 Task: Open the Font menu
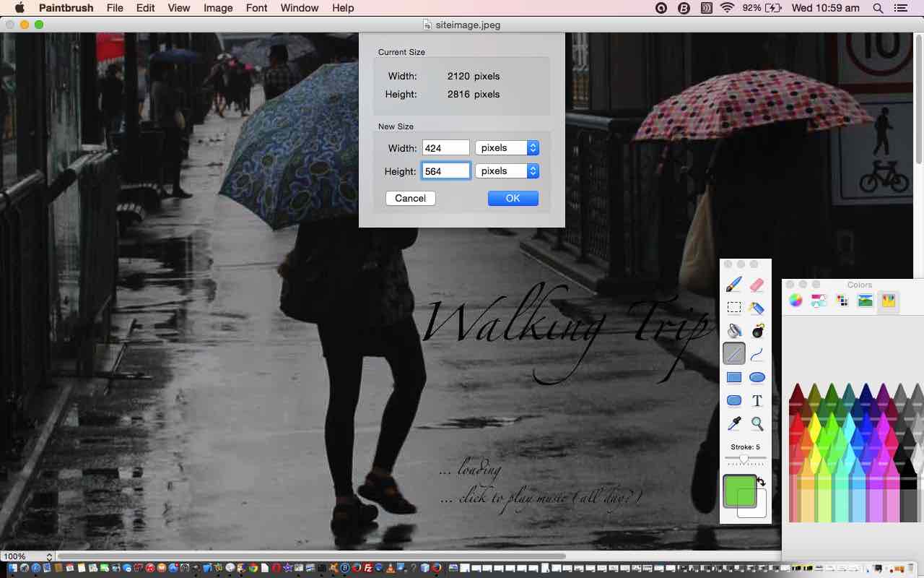pos(256,8)
